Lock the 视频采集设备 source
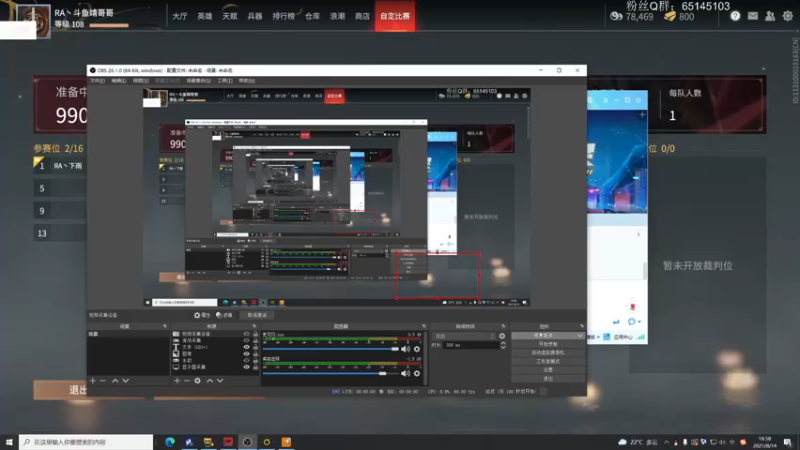The width and height of the screenshot is (800, 450). click(x=255, y=334)
